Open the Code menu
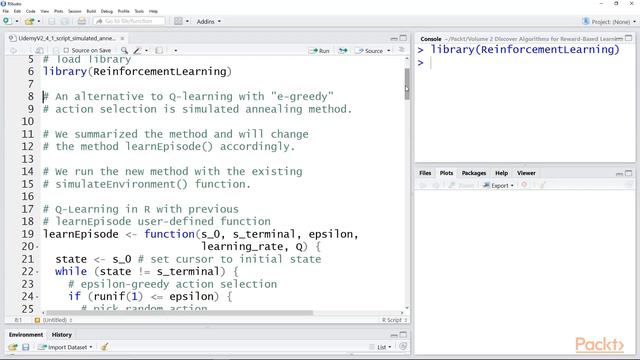640x360 pixels. click(31, 11)
